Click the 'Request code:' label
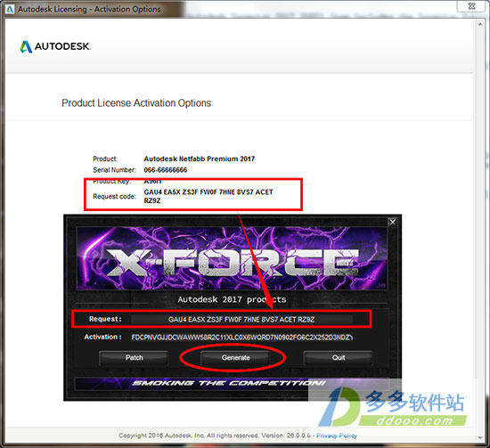Viewport: 490px width, 448px height. point(114,197)
